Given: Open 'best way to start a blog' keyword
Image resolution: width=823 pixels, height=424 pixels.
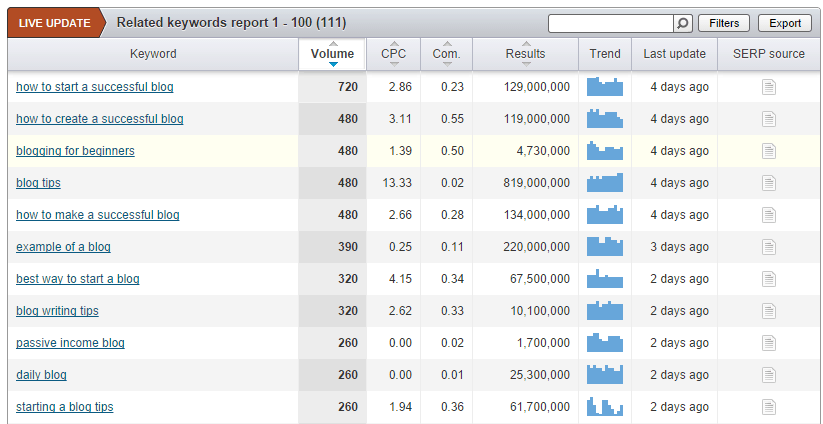Looking at the screenshot, I should pos(78,279).
